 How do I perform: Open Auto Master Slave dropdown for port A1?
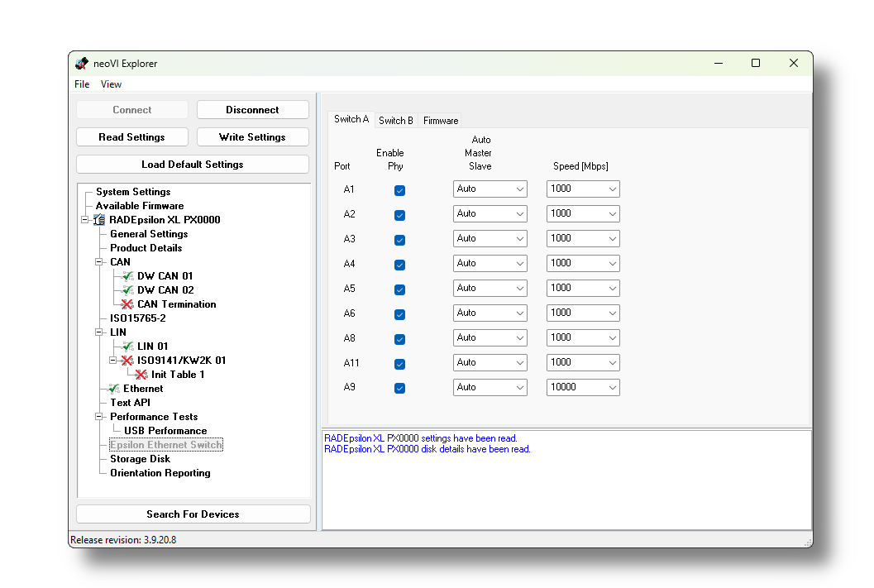pyautogui.click(x=490, y=189)
